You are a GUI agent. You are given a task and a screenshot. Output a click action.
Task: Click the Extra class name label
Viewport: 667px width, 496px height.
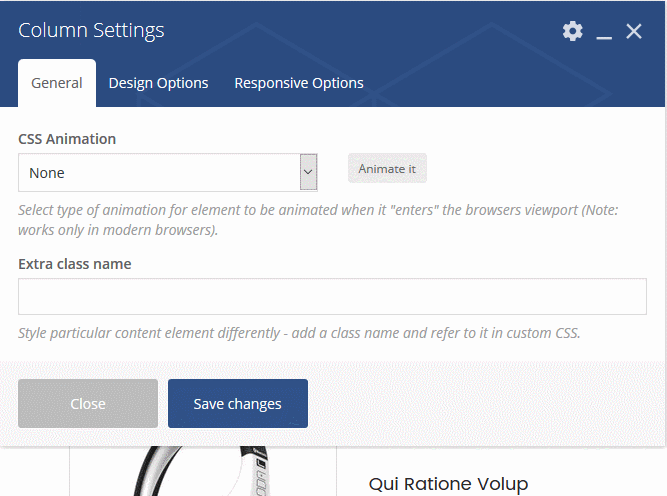click(74, 264)
